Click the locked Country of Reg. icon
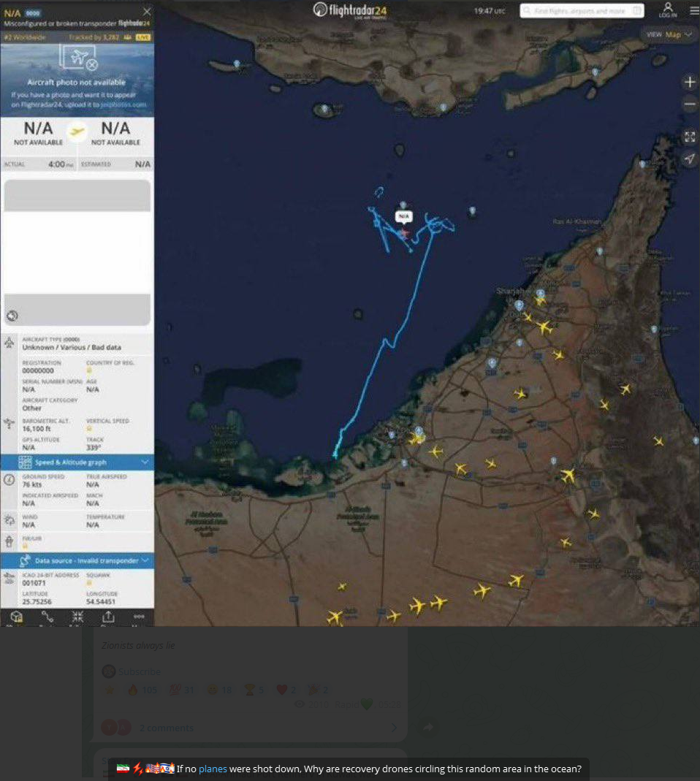The height and width of the screenshot is (781, 700). 90,370
